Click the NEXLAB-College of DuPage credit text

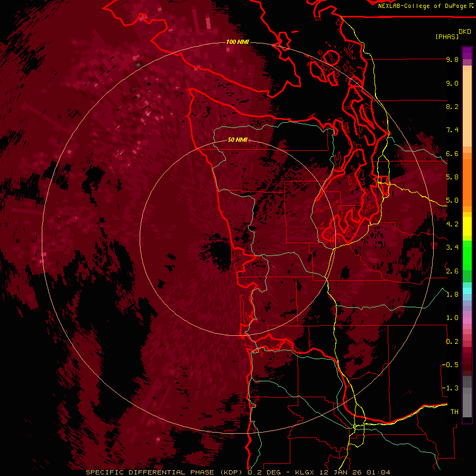[422, 6]
